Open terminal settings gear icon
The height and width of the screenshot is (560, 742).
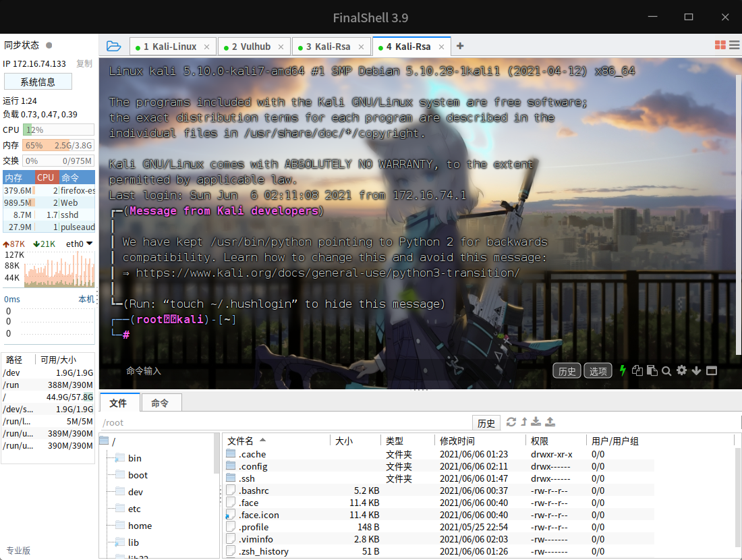tap(681, 370)
